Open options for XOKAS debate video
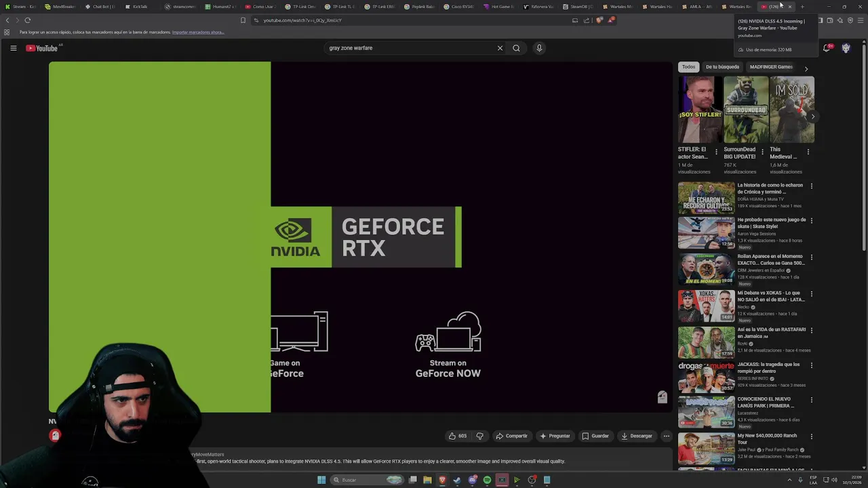 tap(811, 293)
